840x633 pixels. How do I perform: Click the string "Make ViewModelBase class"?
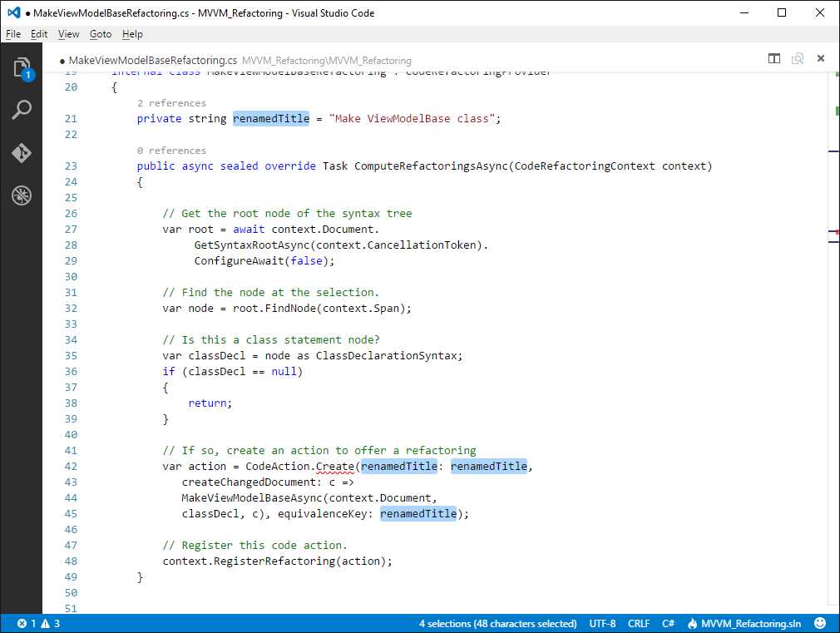412,118
